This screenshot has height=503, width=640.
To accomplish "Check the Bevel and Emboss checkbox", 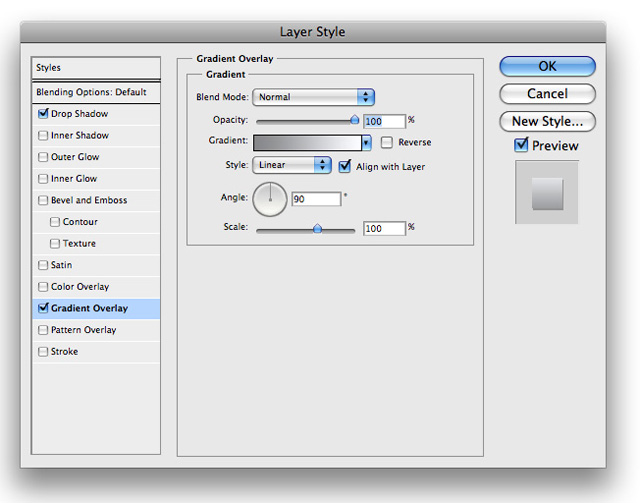I will [x=43, y=200].
